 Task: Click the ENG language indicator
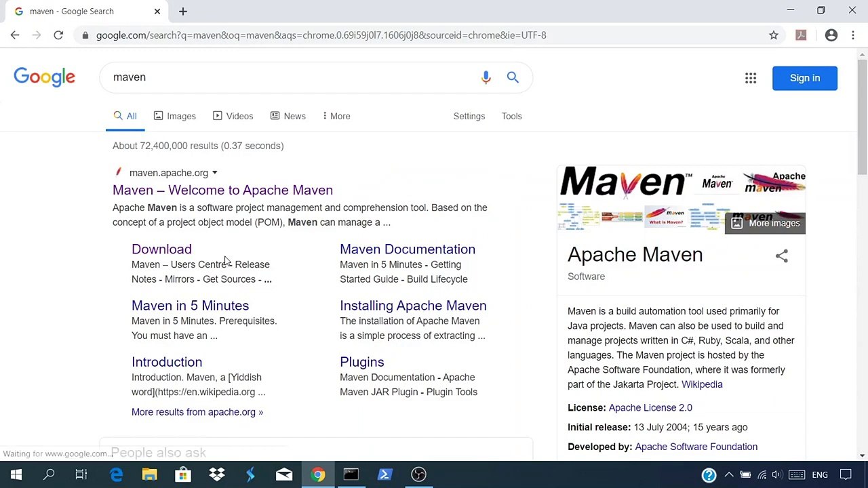(820, 474)
